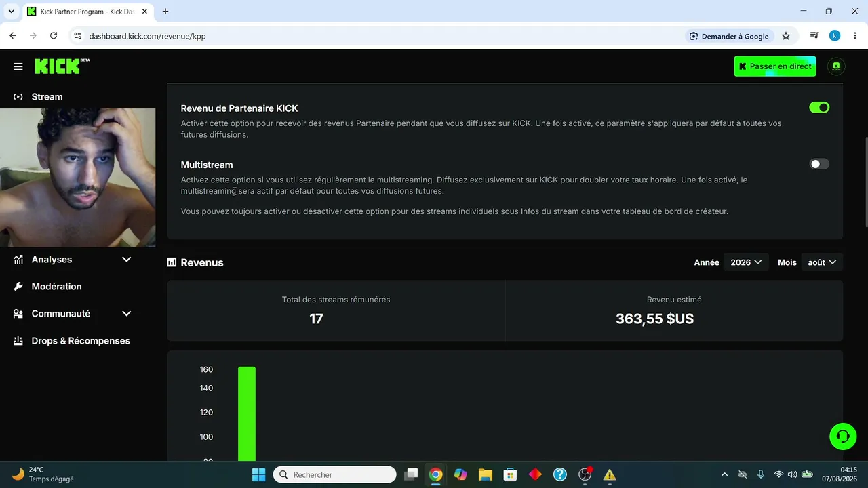Open a new browser tab

tap(165, 12)
